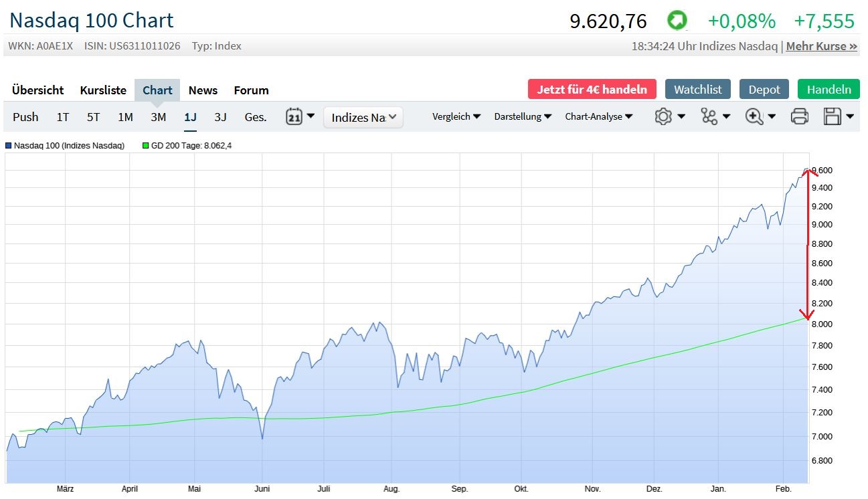
Task: Switch chart to 3M time range
Action: (158, 117)
